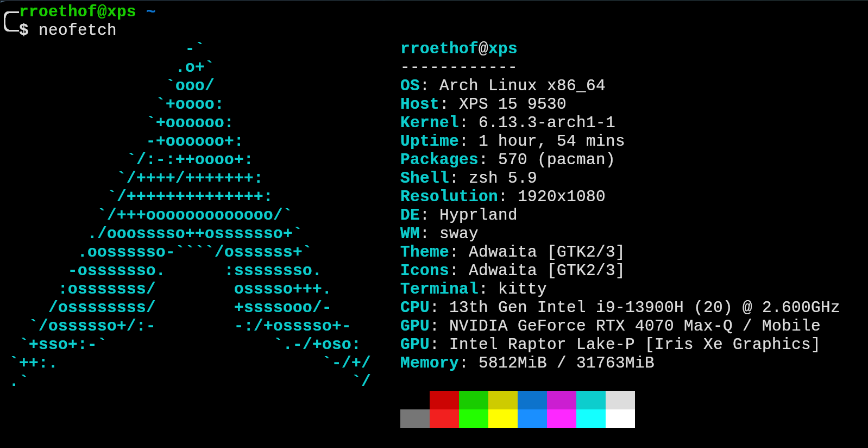Viewport: 868px width, 448px height.
Task: Click the bright magenta color block
Action: pyautogui.click(x=562, y=419)
